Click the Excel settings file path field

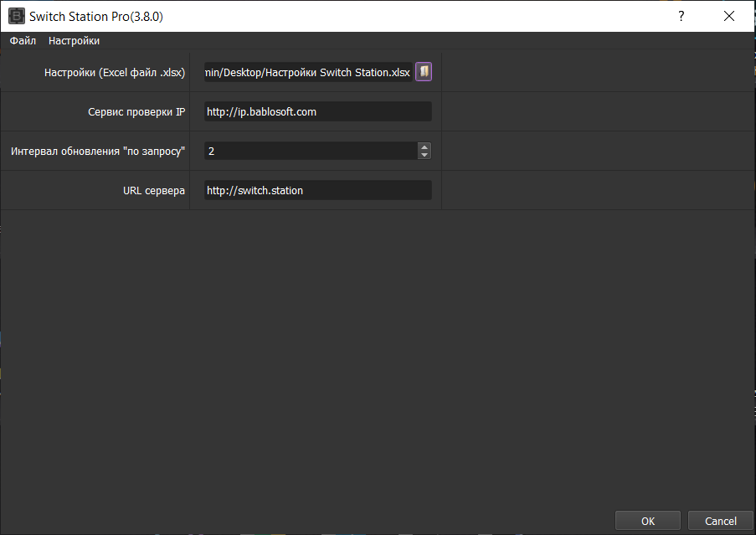click(x=307, y=73)
